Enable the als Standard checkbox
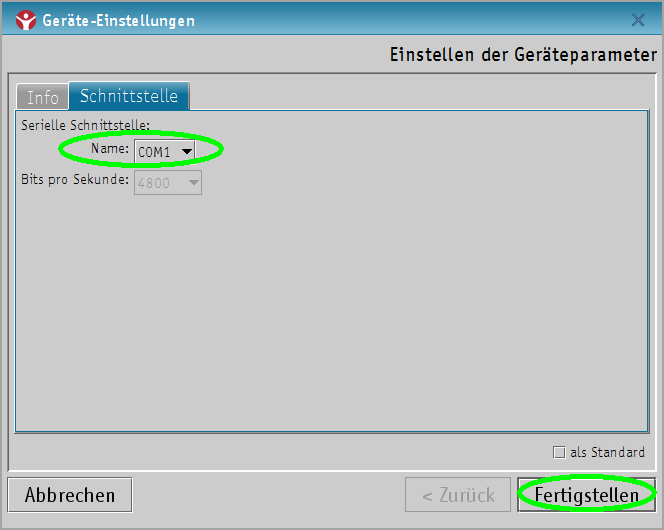Viewport: 664px width, 530px height. [559, 452]
